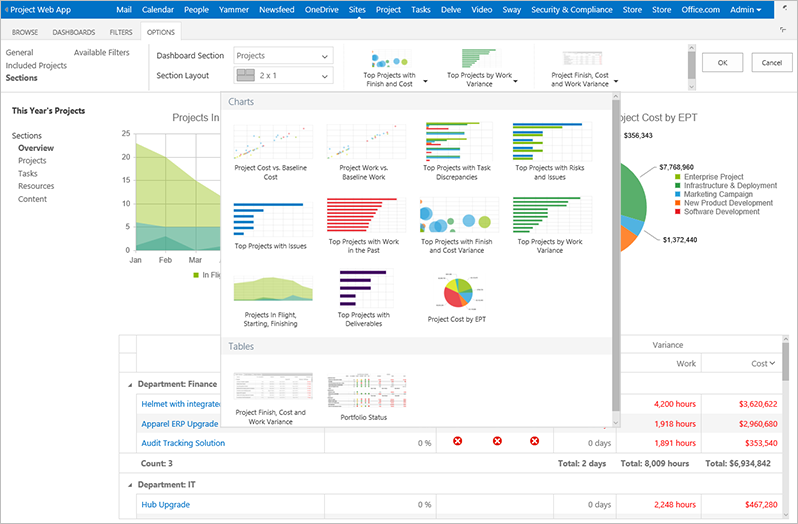
Task: Click the Enterprise Project legend color swatch
Action: pyautogui.click(x=677, y=177)
